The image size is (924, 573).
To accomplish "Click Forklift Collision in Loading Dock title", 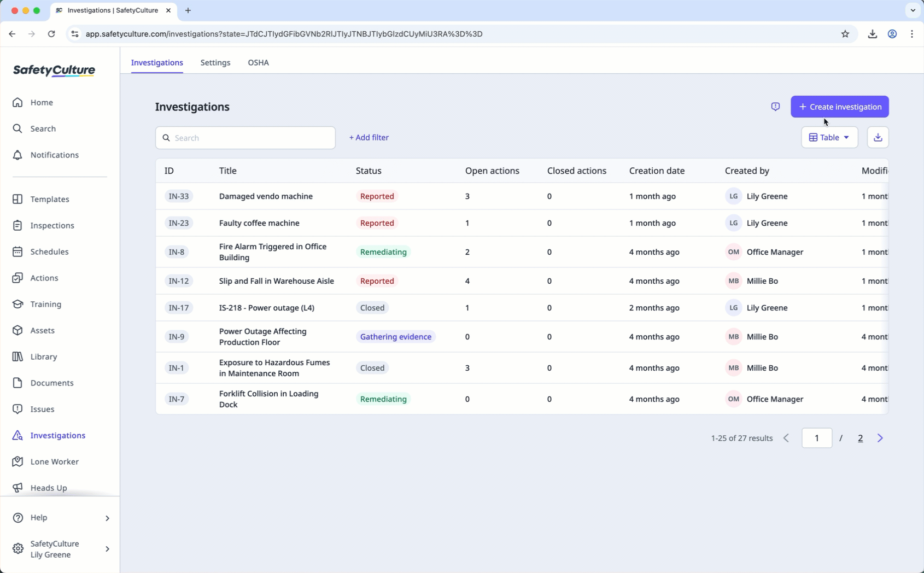I will tap(268, 399).
